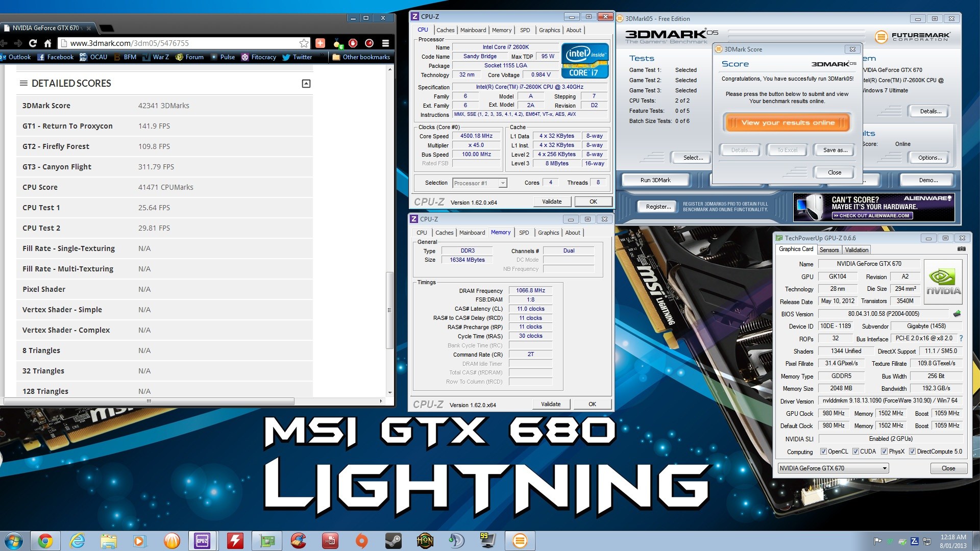Viewport: 980px width, 551px height.
Task: Open the SPD tab in lower CPU-Z window
Action: [x=524, y=233]
